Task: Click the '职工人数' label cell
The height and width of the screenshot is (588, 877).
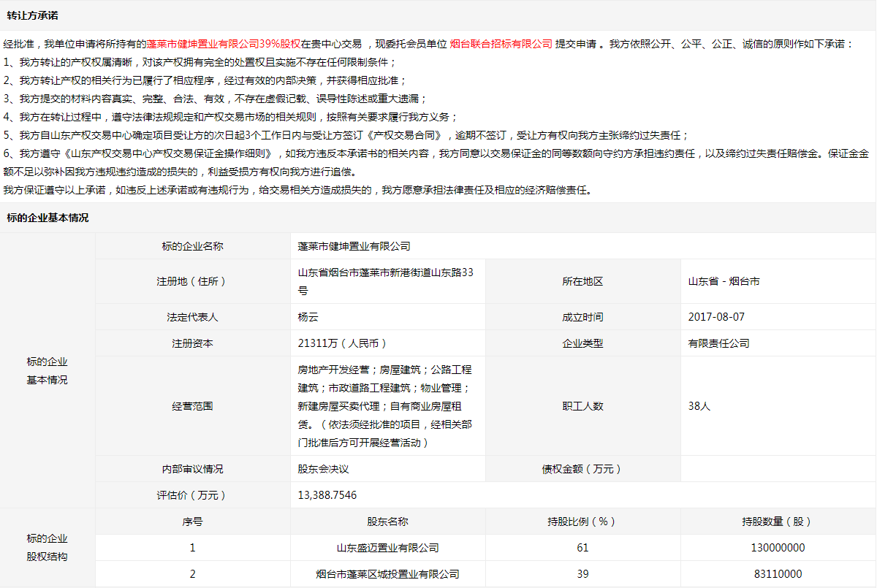Action: tap(583, 406)
